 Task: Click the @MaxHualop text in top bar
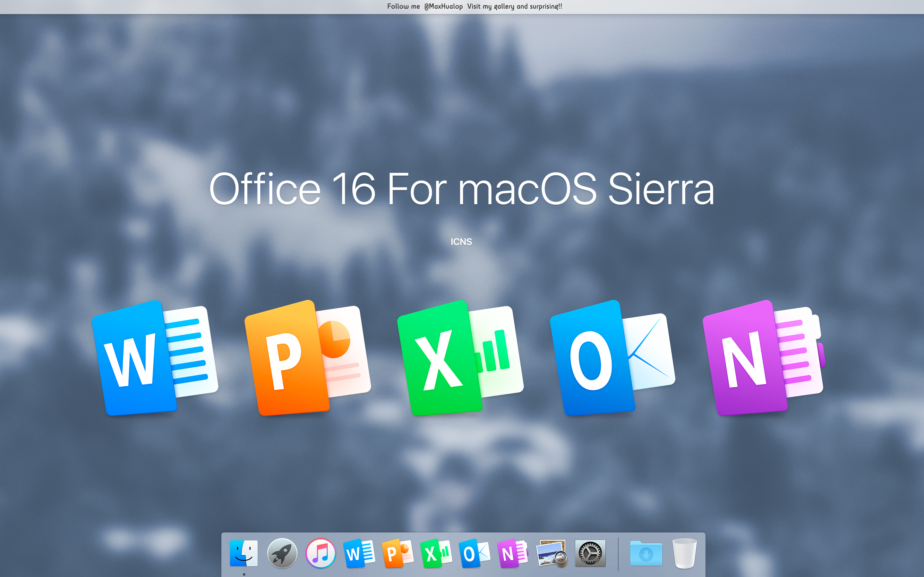point(443,6)
